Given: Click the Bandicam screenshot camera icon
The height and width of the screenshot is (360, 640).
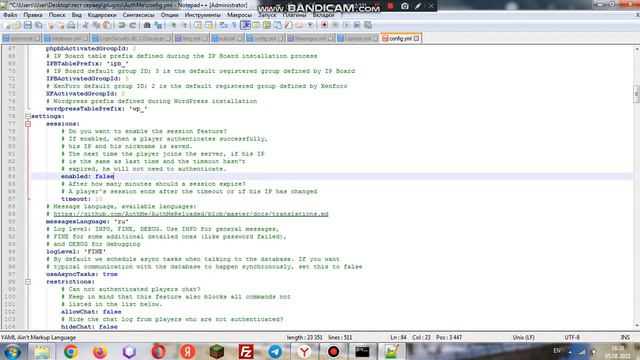Looking at the screenshot, I should tap(404, 6).
